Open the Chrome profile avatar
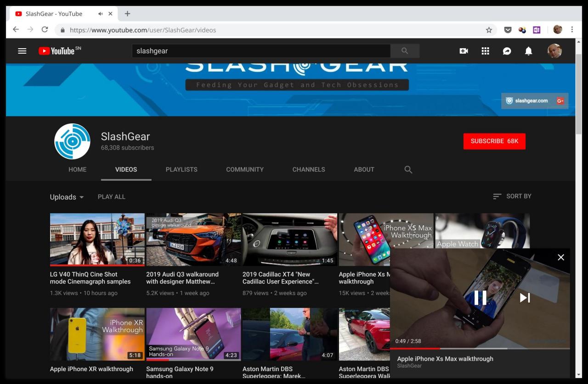This screenshot has height=384, width=588. click(558, 30)
